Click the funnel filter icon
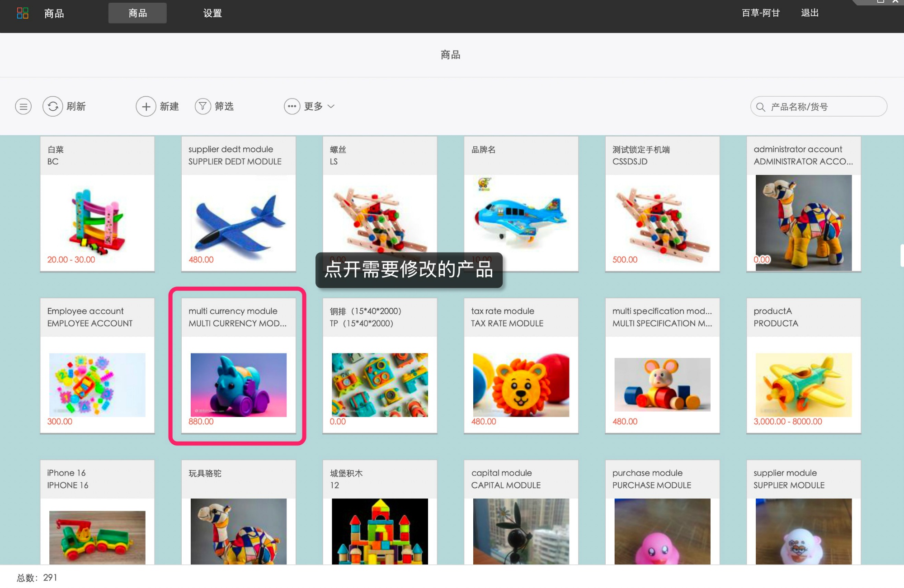The width and height of the screenshot is (904, 588). 203,106
